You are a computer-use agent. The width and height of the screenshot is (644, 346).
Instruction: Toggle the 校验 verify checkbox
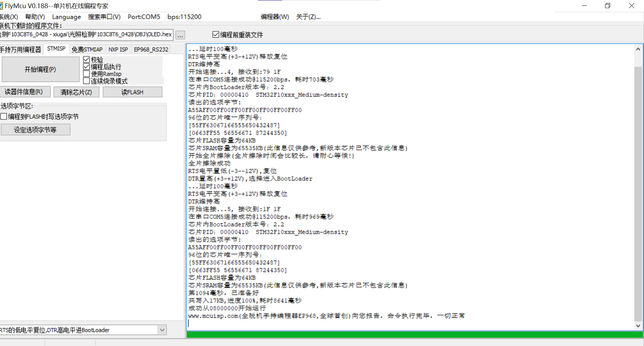click(x=86, y=60)
